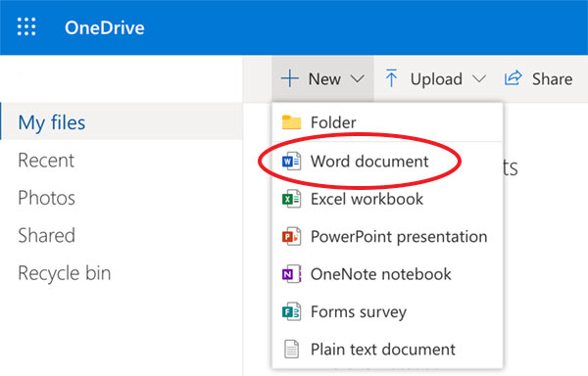Open the app launcher waffle icon

coord(26,27)
